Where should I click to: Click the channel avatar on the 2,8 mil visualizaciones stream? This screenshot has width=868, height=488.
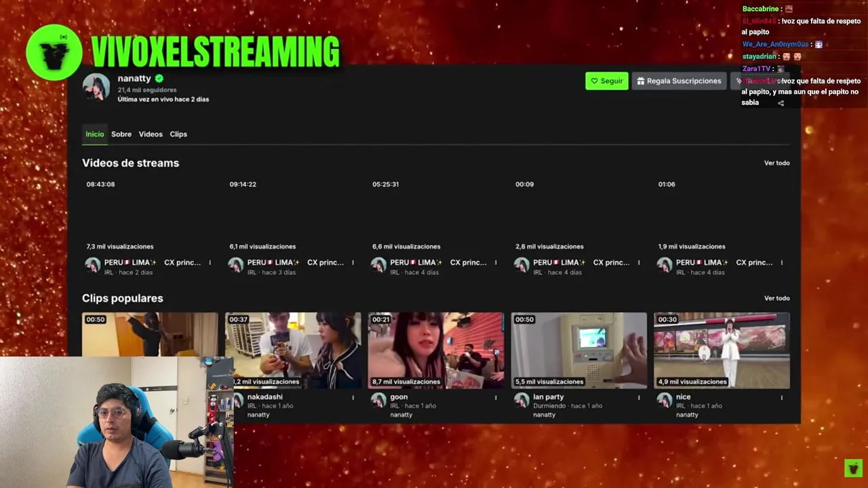521,265
